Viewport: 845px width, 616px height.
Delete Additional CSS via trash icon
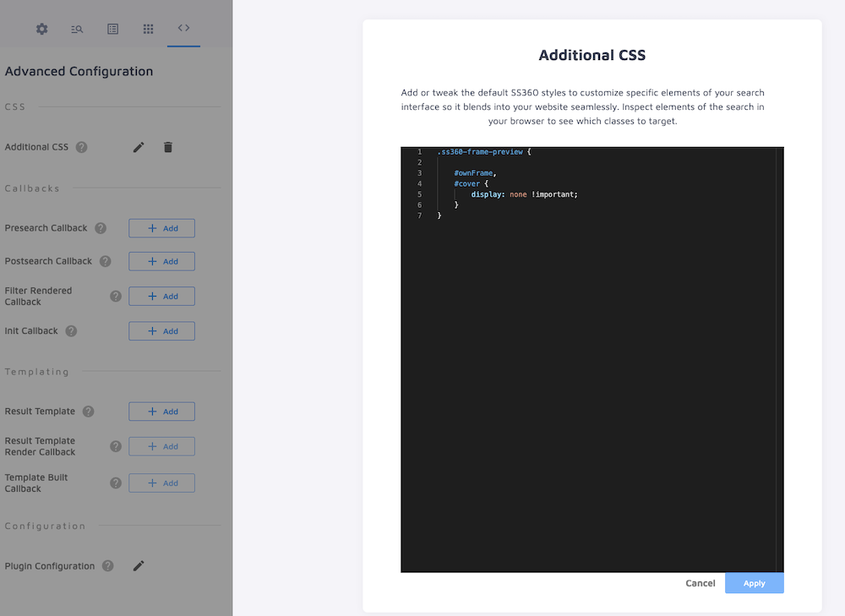(x=167, y=146)
